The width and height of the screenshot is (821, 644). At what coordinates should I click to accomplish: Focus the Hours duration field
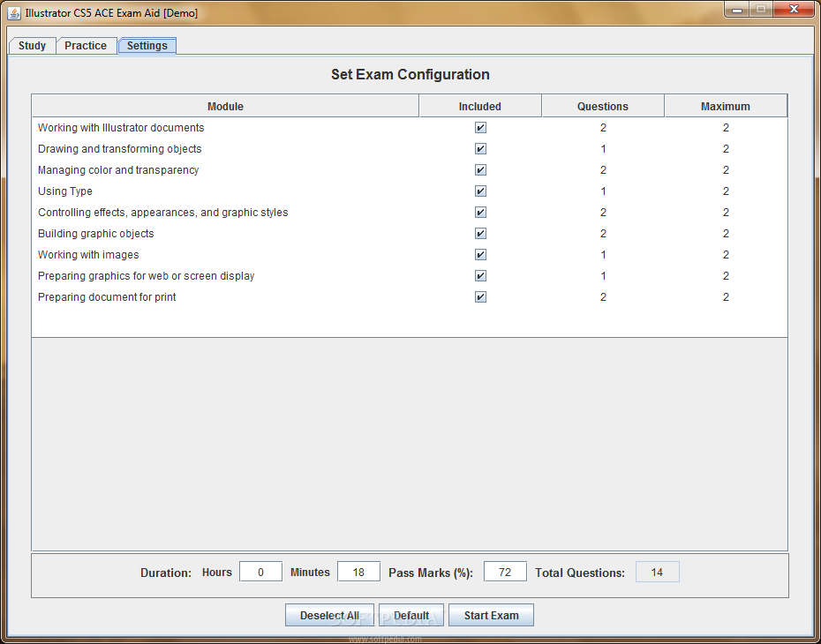tap(260, 572)
